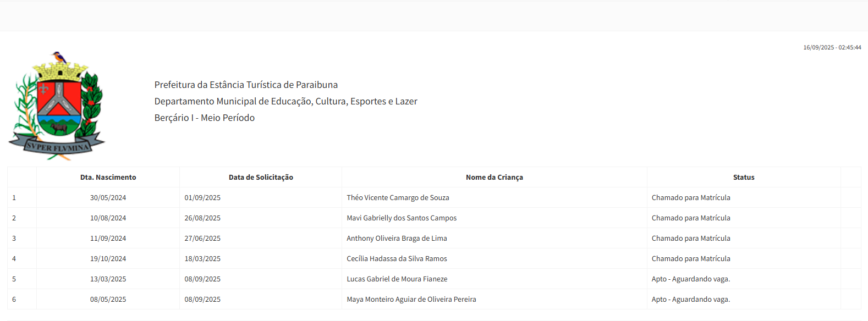
Task: Click birth date 30/05/2024 in row 1
Action: tap(108, 198)
